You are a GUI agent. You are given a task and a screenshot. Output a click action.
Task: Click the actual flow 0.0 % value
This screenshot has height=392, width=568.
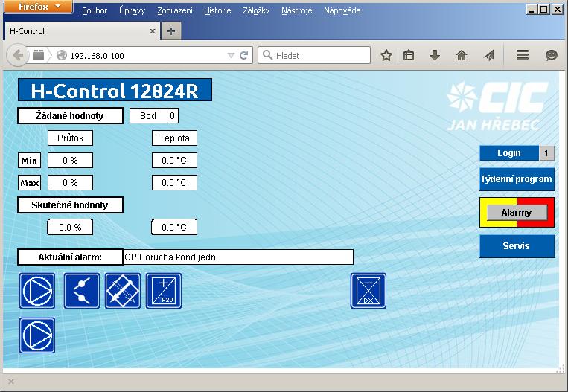[x=70, y=228]
